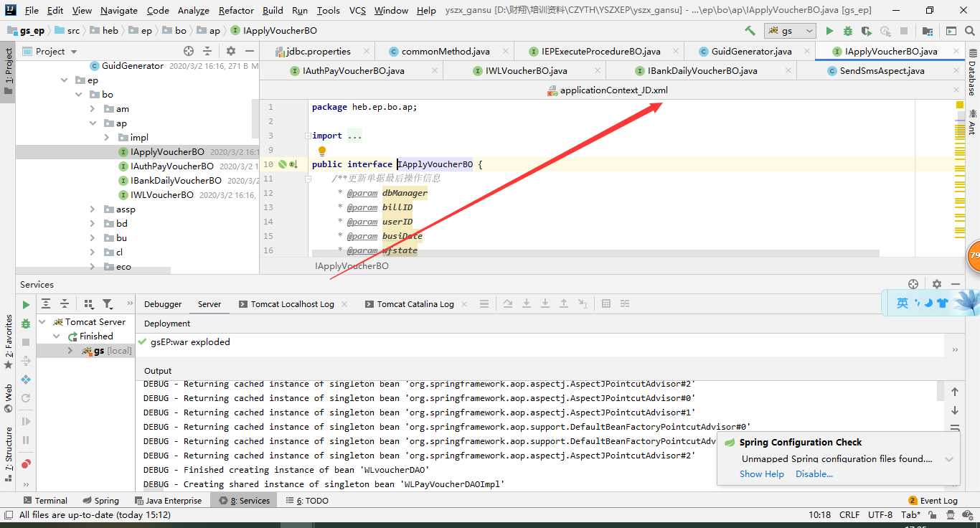Collapse the ep folder in project tree

65,80
